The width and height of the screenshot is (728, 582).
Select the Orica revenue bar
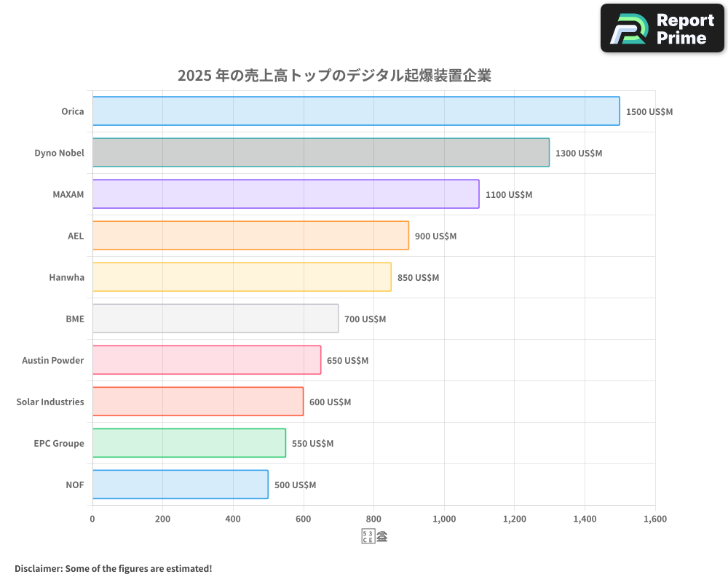[355, 111]
